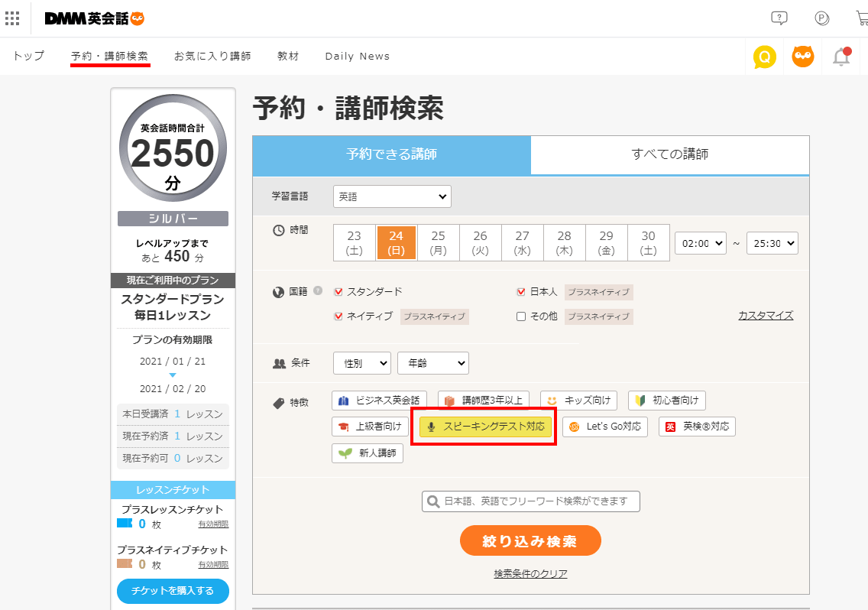The image size is (868, 610).
Task: Open the DMM points P icon
Action: 822,18
